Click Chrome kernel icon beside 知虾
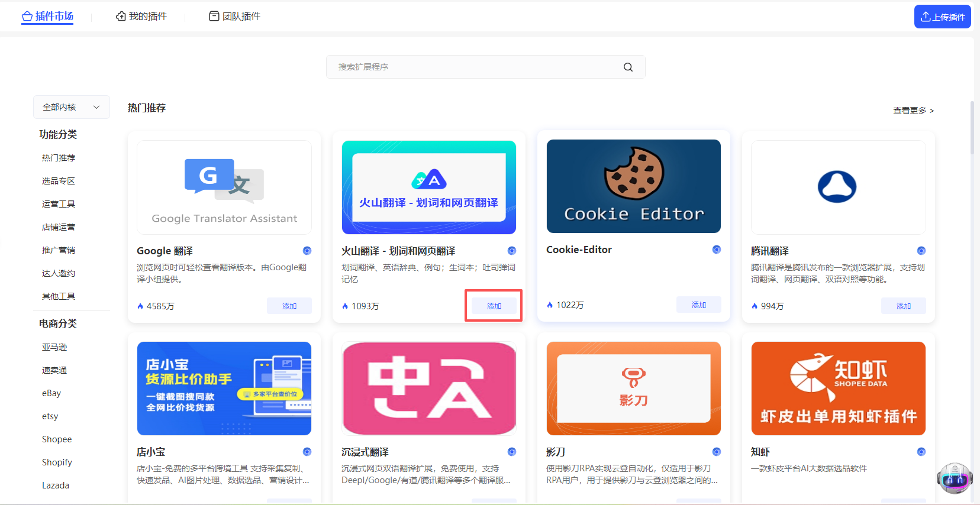The height and width of the screenshot is (505, 980). point(921,452)
